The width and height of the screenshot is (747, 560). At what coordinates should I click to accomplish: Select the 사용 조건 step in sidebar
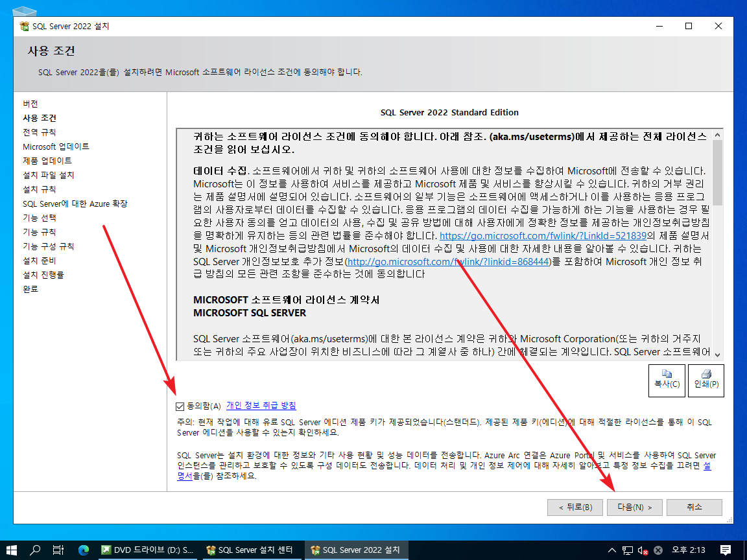pyautogui.click(x=40, y=118)
